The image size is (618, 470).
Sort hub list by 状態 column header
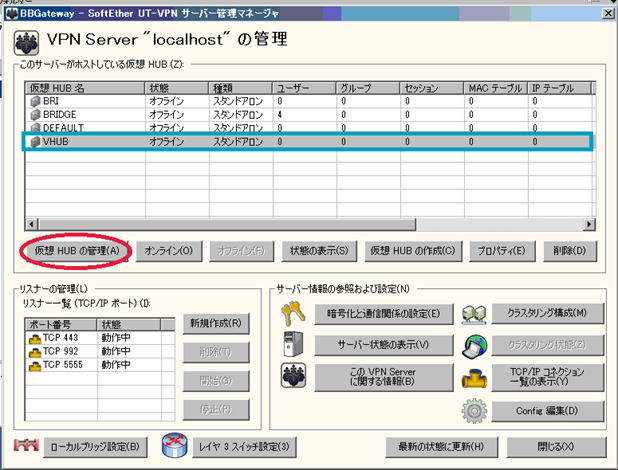tap(177, 88)
